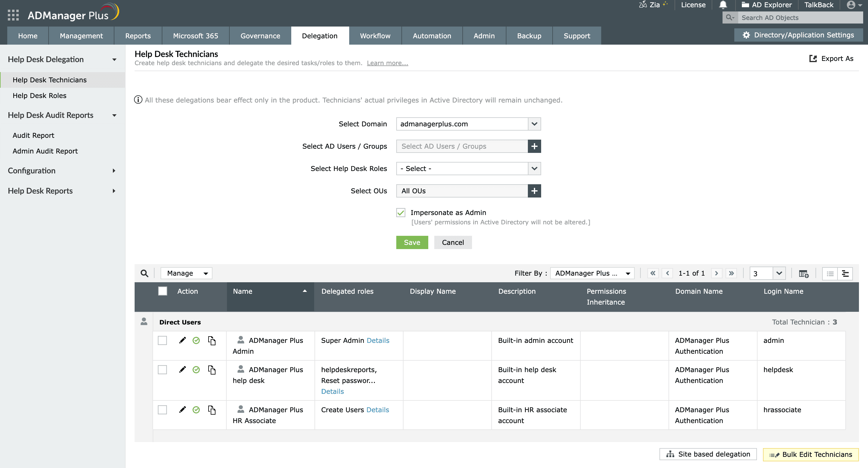Open the notifications bell icon
Screen dimensions: 868x468
(723, 5)
